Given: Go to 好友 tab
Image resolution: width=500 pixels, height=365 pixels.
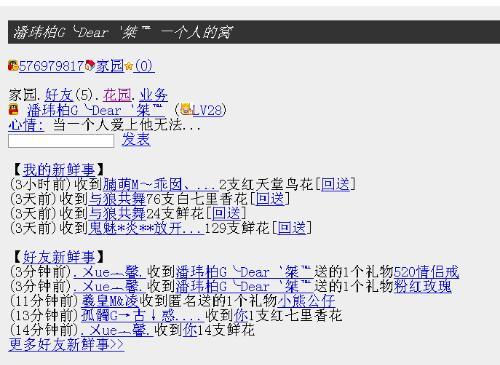Looking at the screenshot, I should click(x=59, y=95).
